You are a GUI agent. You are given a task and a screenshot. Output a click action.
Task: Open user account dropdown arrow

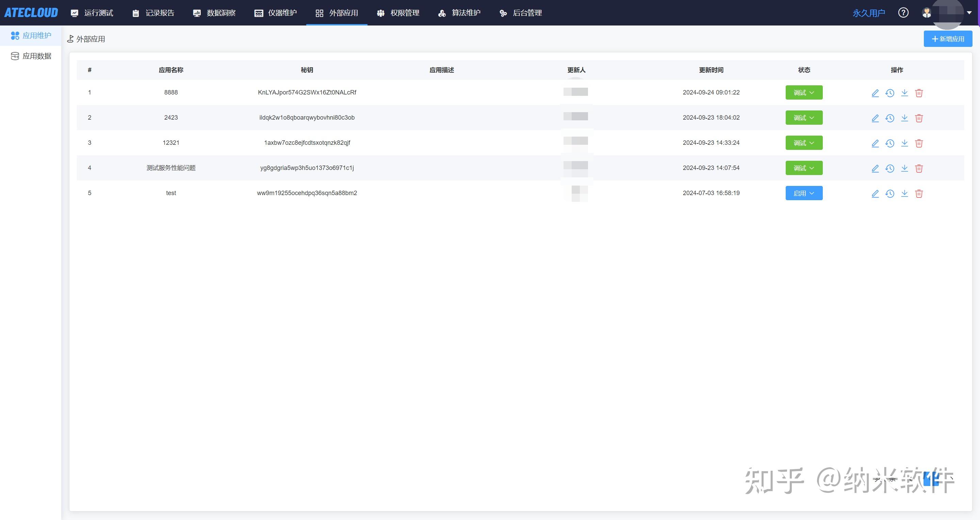(969, 13)
